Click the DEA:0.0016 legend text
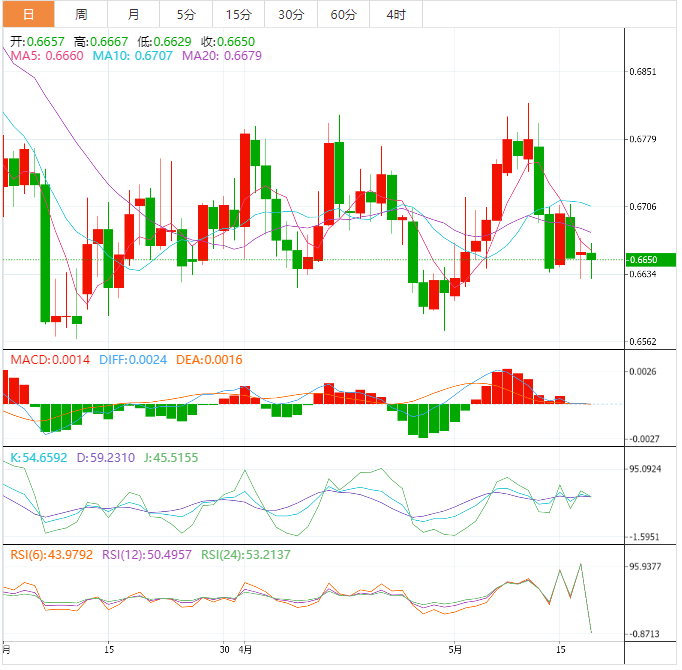The width and height of the screenshot is (682, 670). 210,360
